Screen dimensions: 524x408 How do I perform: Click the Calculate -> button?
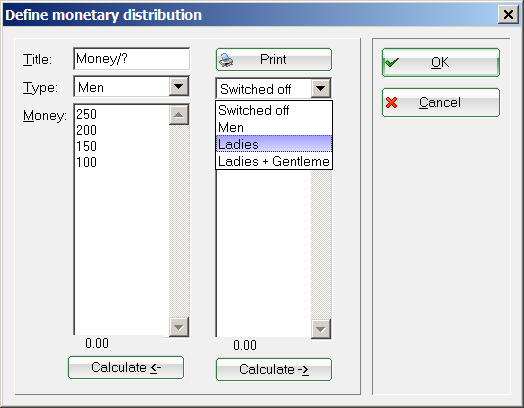click(x=274, y=370)
